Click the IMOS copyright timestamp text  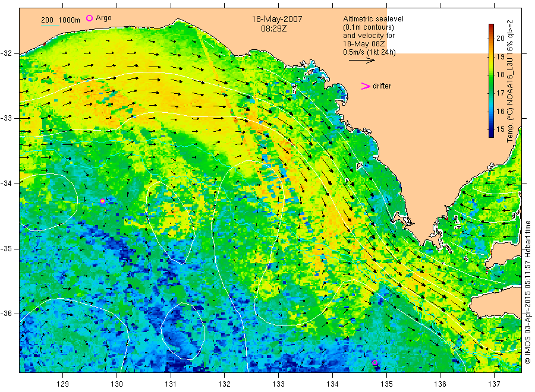(527, 292)
